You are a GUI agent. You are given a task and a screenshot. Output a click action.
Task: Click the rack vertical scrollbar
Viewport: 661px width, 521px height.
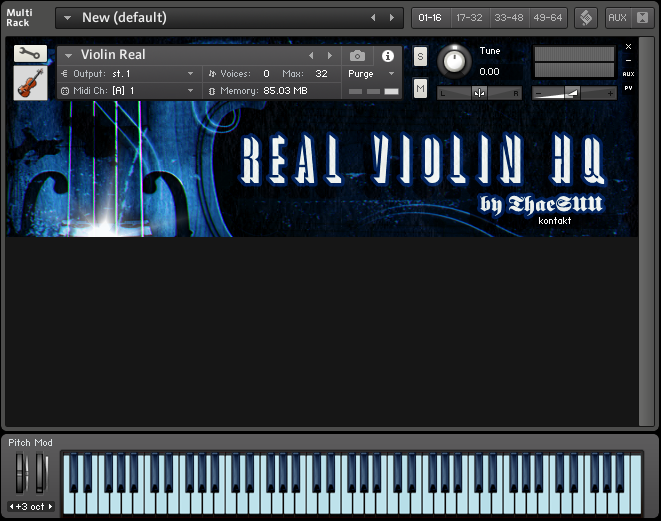pyautogui.click(x=646, y=231)
